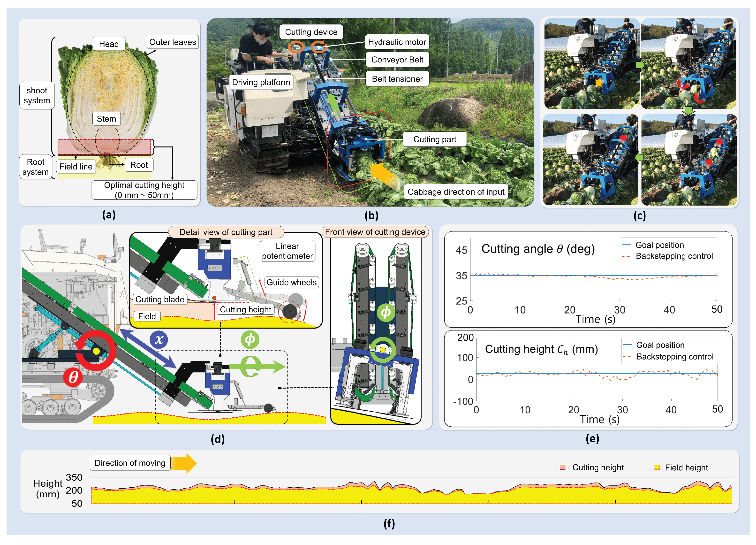Click the Conveyor Belt label
Viewport: 756px width, 545px height.
point(397,60)
